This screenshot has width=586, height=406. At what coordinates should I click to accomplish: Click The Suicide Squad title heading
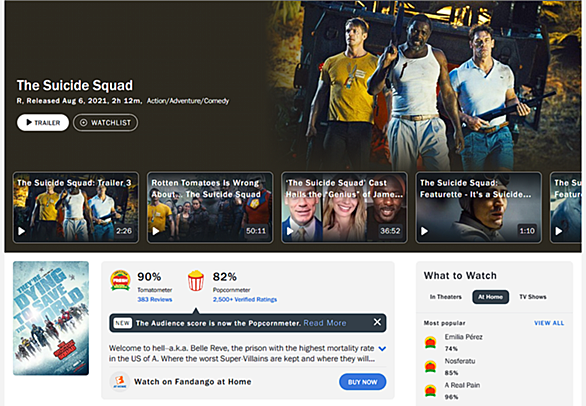tap(75, 85)
